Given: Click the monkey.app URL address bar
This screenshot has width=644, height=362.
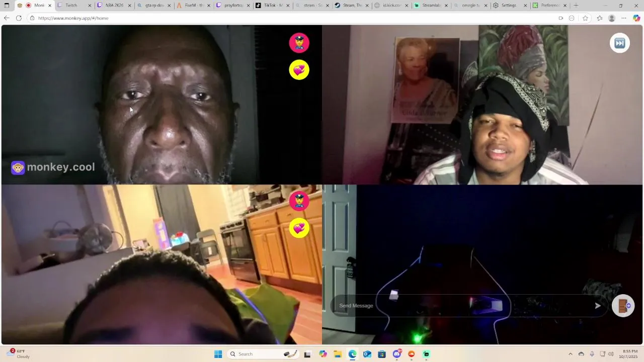Looking at the screenshot, I should tap(297, 18).
